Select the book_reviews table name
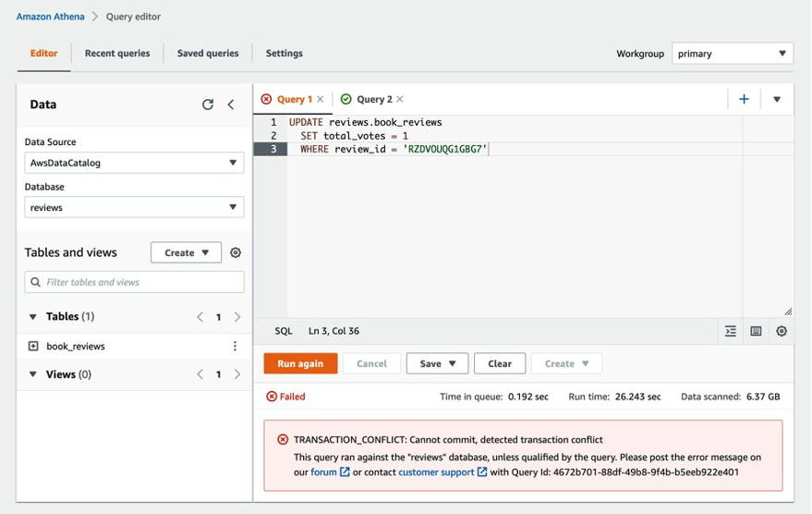The image size is (812, 514). click(76, 346)
